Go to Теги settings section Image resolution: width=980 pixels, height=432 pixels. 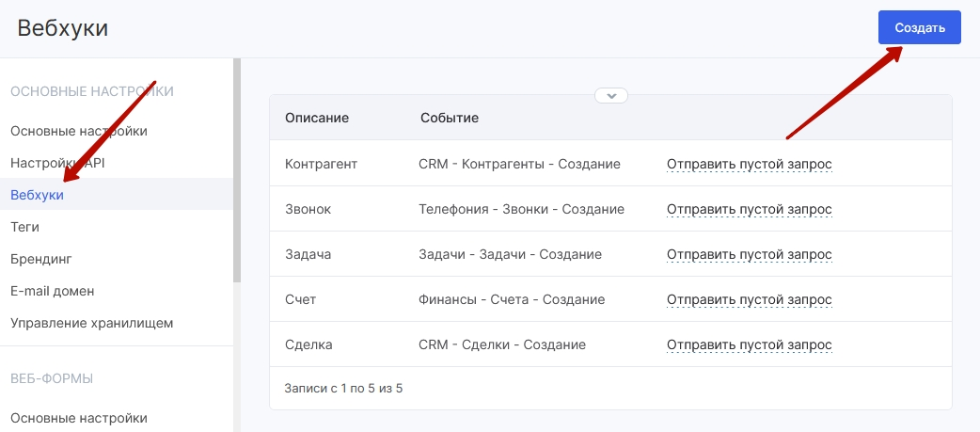[25, 227]
